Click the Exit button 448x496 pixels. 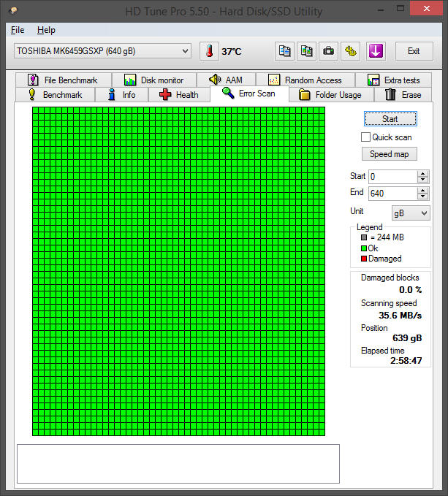pyautogui.click(x=414, y=51)
